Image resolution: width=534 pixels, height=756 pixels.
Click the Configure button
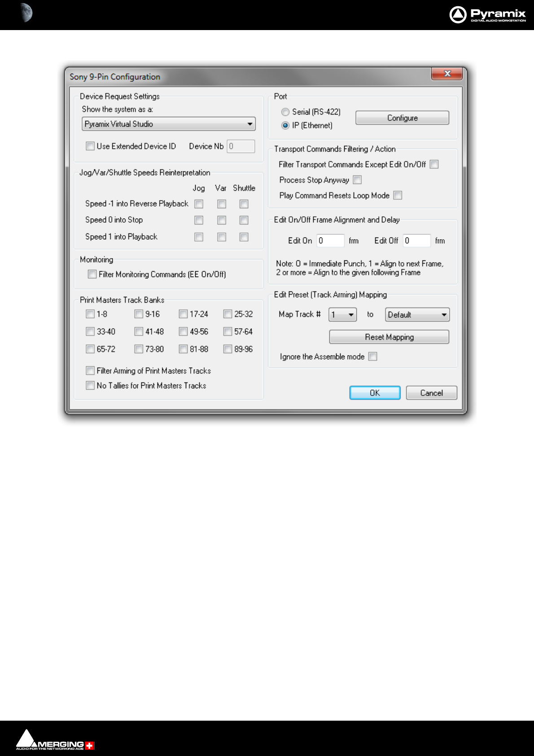click(x=402, y=118)
